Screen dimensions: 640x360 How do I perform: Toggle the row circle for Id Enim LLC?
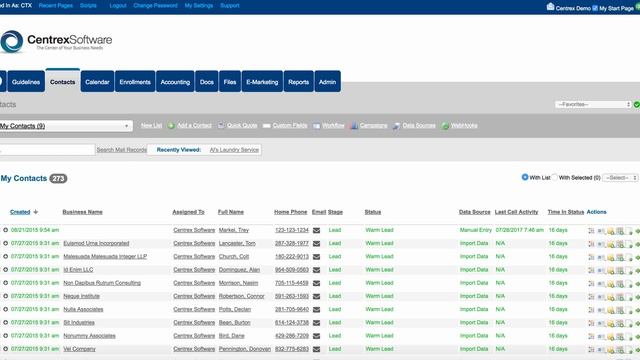pos(5,270)
